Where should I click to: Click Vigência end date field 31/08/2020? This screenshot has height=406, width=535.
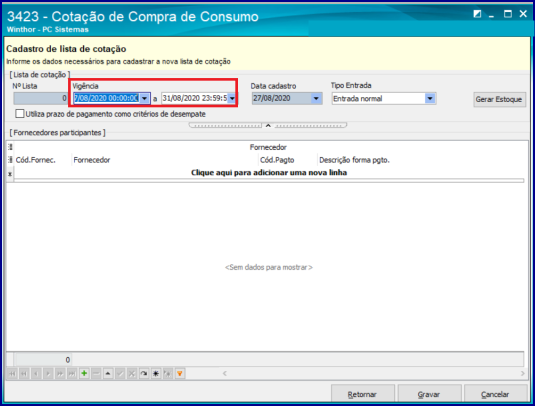[x=194, y=99]
